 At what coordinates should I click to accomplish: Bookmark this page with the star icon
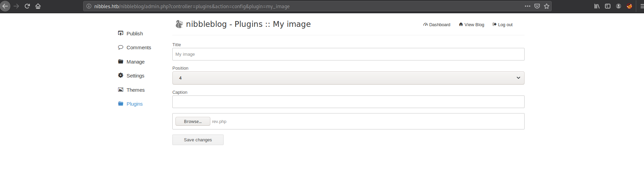(547, 6)
